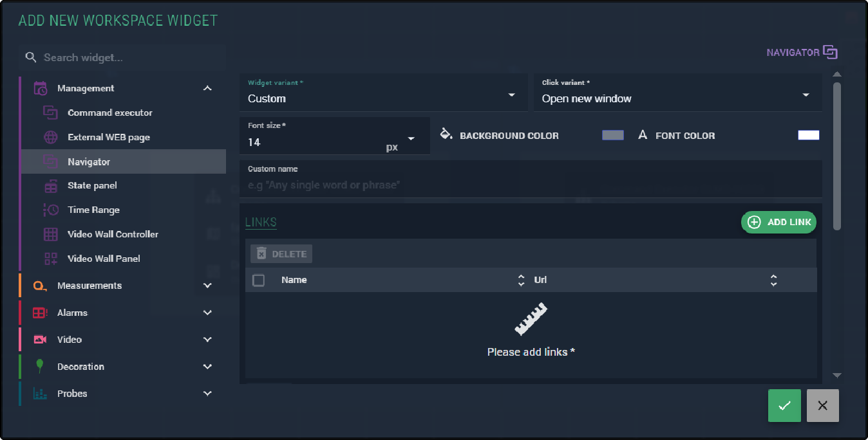This screenshot has height=440, width=868.
Task: Click the Command executor icon
Action: click(x=50, y=113)
